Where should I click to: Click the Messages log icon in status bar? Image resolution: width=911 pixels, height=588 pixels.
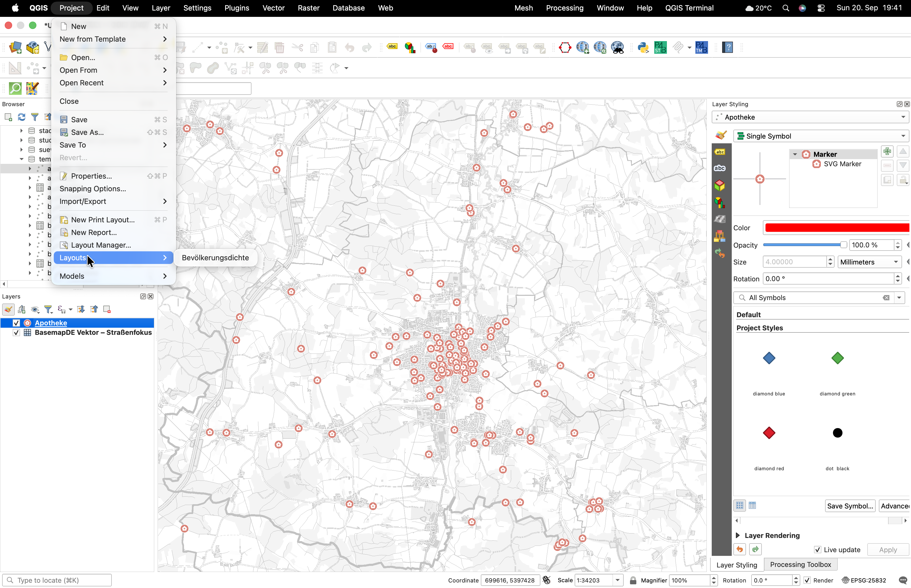[903, 580]
